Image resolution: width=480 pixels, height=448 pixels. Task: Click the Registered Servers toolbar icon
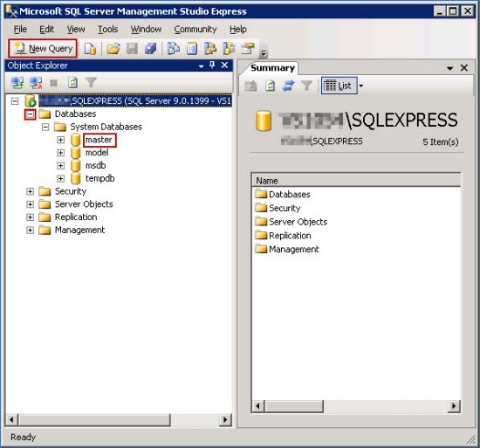tap(174, 49)
